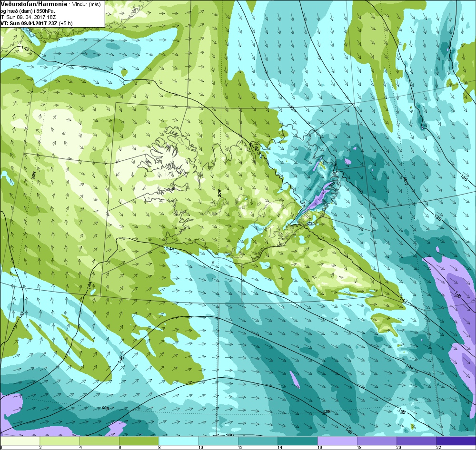The height and width of the screenshot is (450, 476).
Task: Select the 20–22 m/s violet legend swatch
Action: (x=416, y=440)
